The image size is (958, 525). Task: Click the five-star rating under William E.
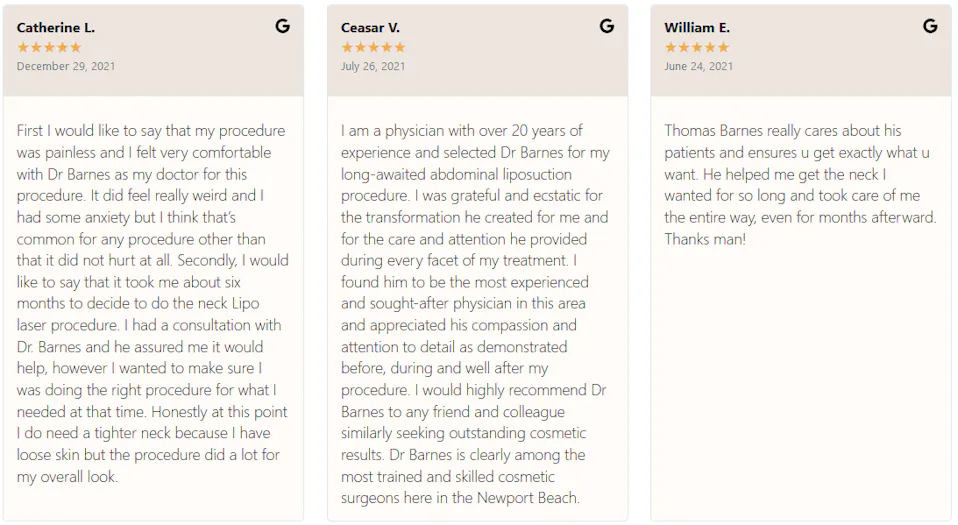(697, 47)
